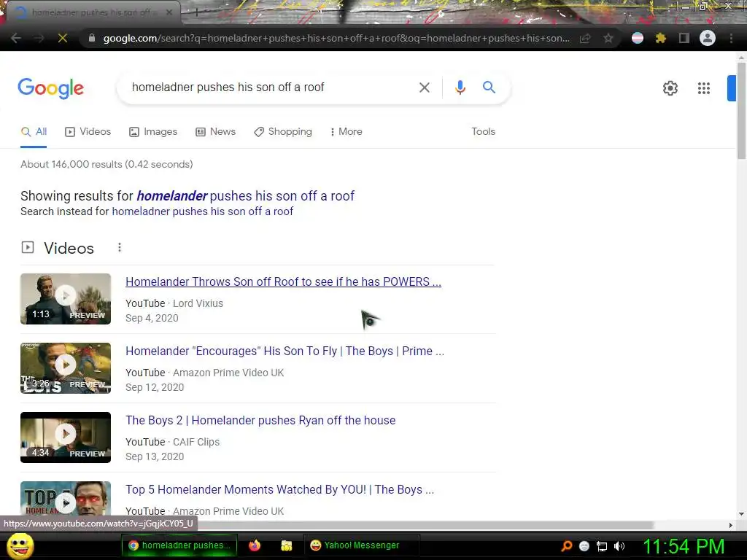Open 'Top 5 Homelander Moments' video link
Screen dimensions: 747x560
click(279, 489)
